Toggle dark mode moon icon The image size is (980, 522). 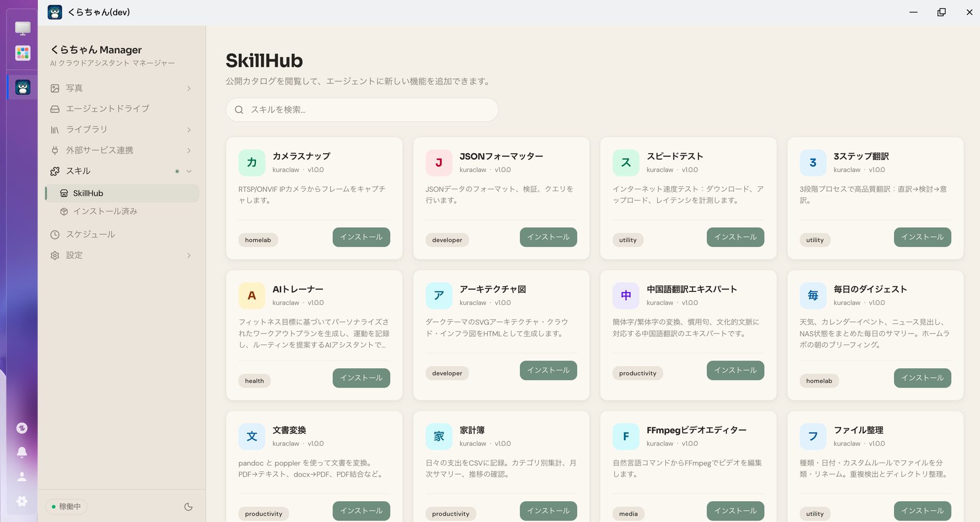click(188, 507)
